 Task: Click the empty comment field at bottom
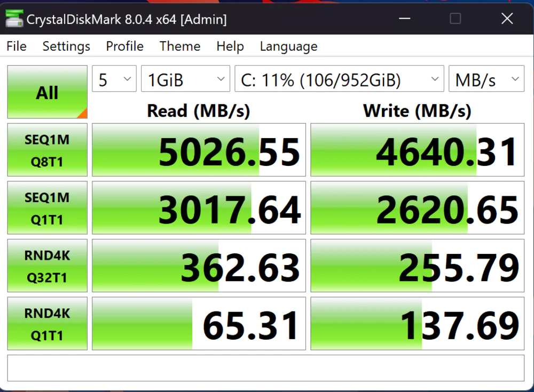[x=265, y=368]
